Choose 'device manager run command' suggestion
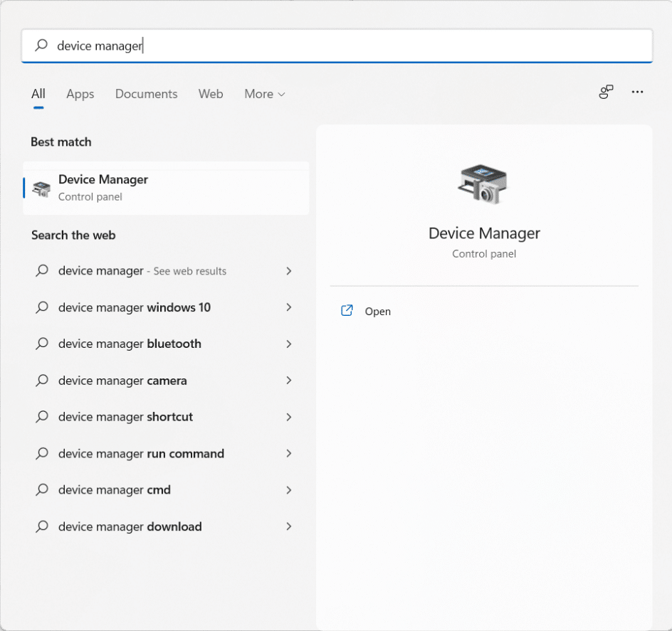672x631 pixels. [x=141, y=453]
